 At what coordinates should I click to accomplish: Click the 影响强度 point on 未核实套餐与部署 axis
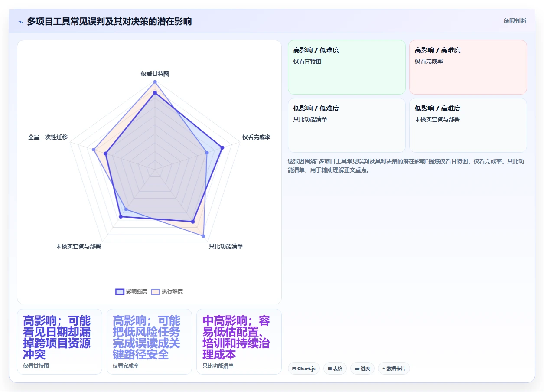[x=121, y=216]
